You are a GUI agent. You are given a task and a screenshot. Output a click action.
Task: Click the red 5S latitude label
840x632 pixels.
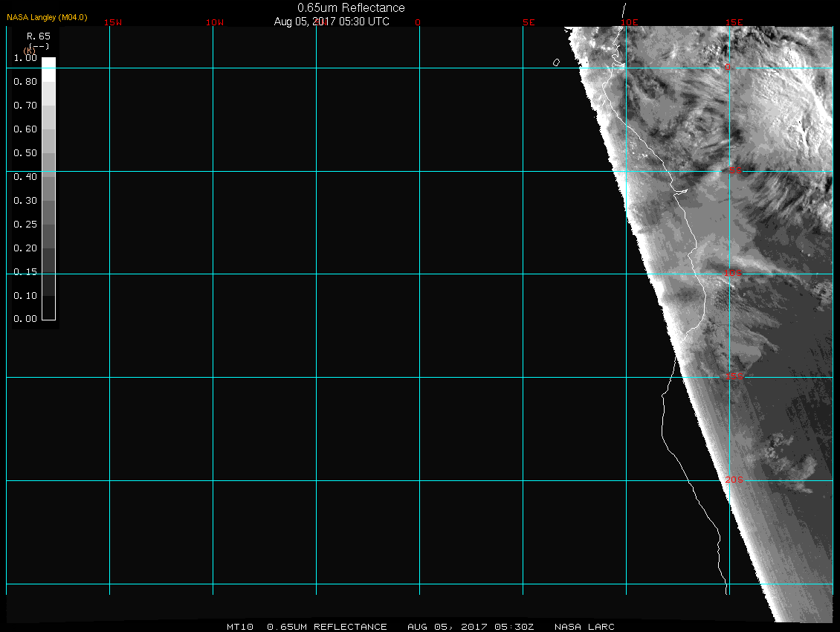pos(734,171)
